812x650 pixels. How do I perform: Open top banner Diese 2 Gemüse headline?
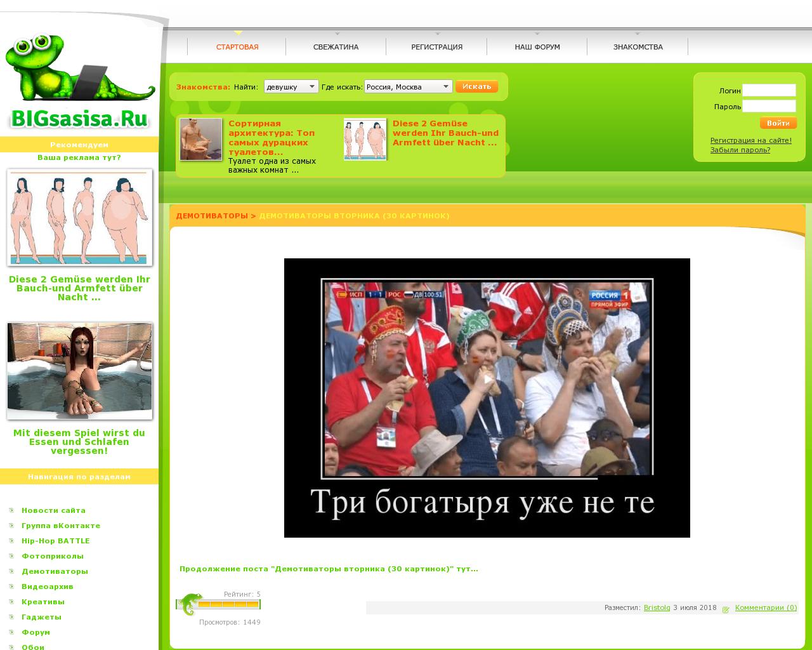[445, 133]
